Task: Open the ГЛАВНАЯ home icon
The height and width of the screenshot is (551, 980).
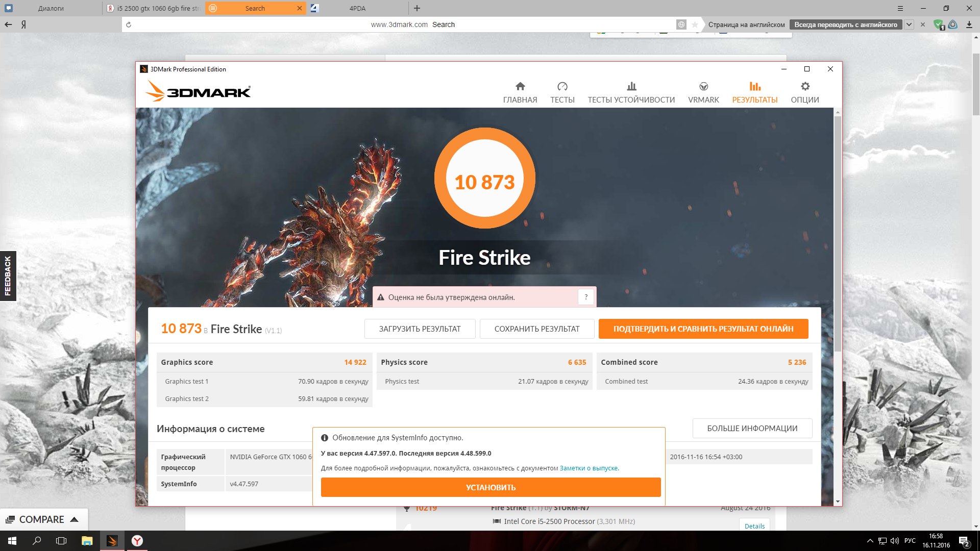Action: point(520,86)
